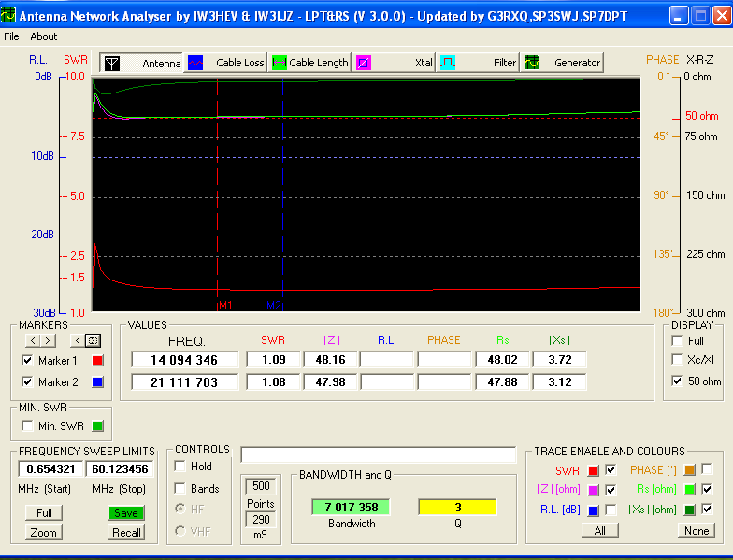
Task: Enable the Min. SWR checkbox
Action: (27, 426)
